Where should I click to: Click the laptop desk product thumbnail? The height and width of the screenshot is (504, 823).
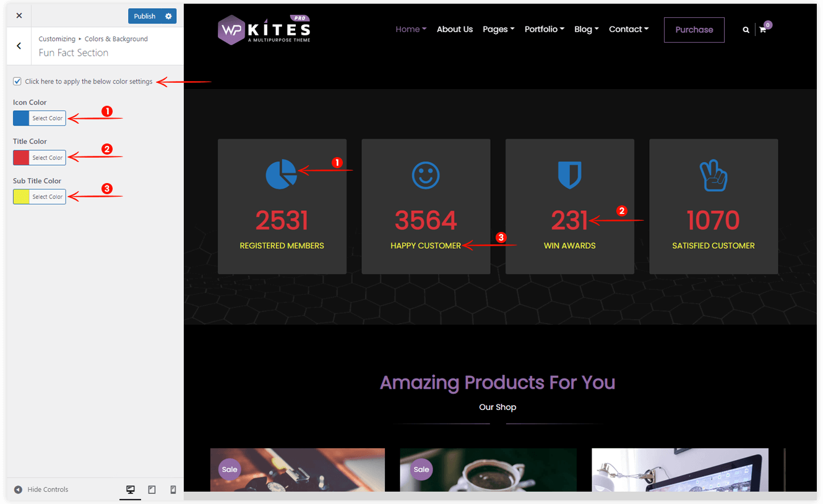pyautogui.click(x=680, y=470)
